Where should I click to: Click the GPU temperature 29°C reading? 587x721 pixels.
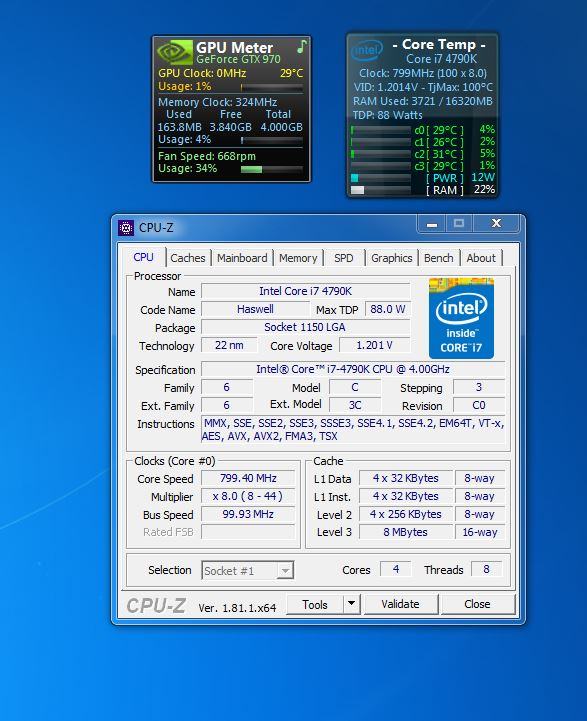(x=291, y=73)
